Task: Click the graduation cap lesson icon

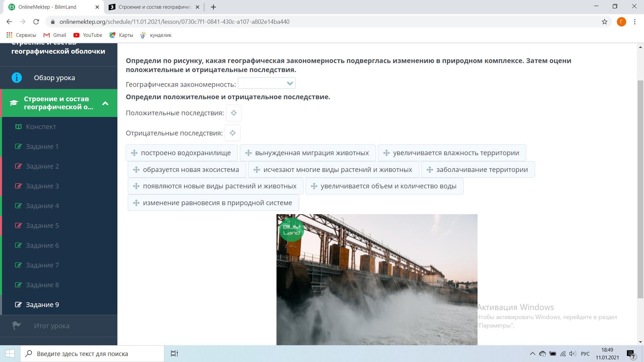Action: pos(14,103)
